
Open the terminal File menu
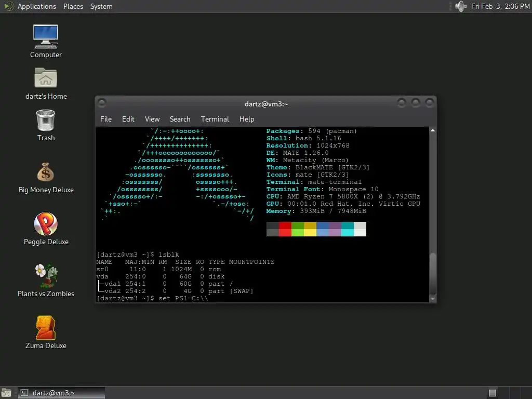pyautogui.click(x=106, y=119)
